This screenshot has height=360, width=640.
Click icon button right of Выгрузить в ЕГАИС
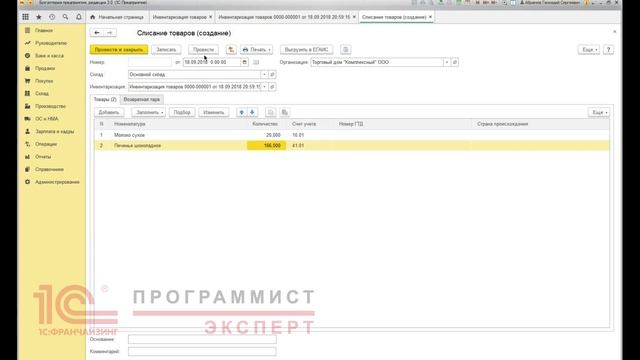click(345, 49)
